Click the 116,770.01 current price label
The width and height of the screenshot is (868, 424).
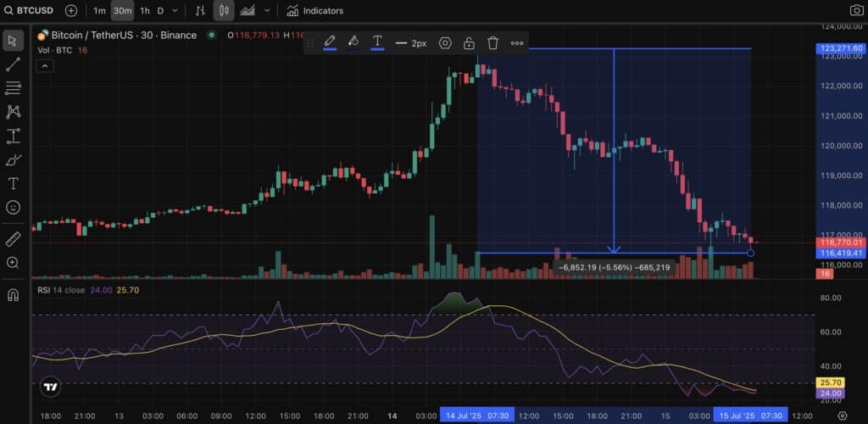click(840, 243)
